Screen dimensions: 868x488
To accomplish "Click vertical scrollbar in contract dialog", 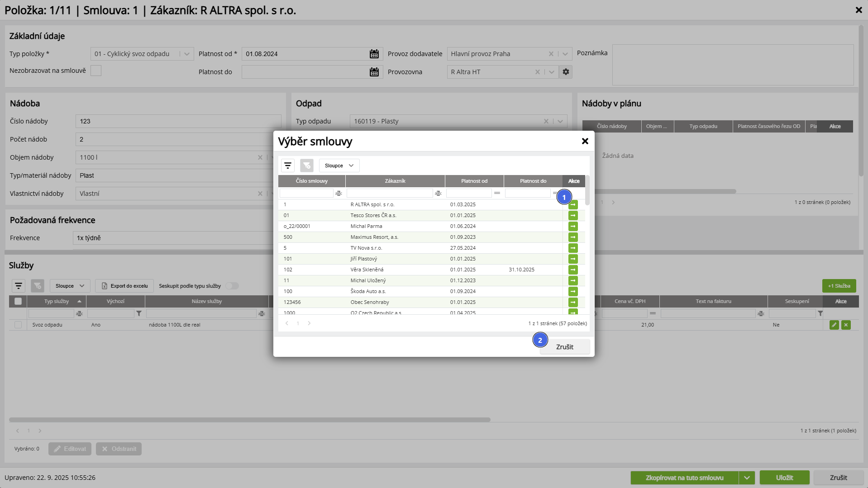I will click(x=587, y=190).
